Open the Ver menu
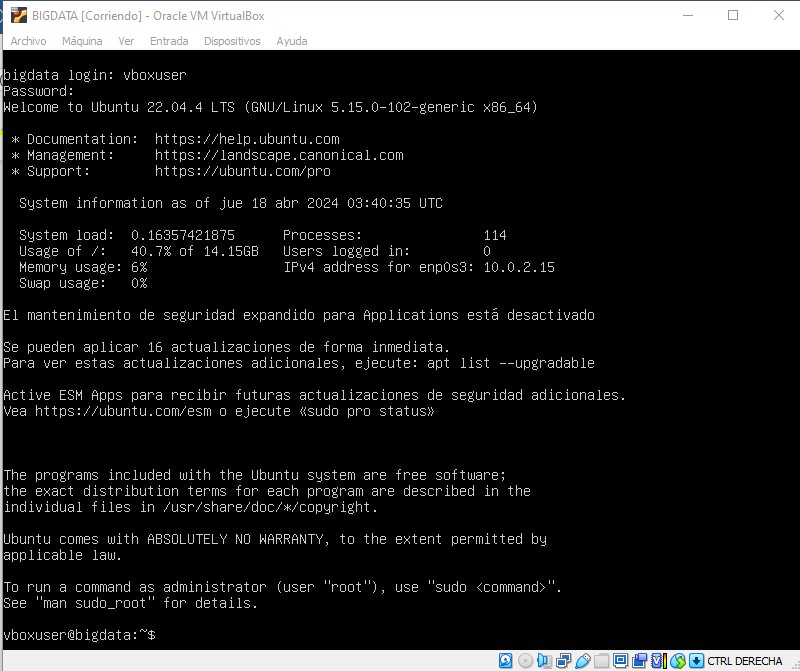Viewport: 800px width, 671px height. click(x=126, y=41)
